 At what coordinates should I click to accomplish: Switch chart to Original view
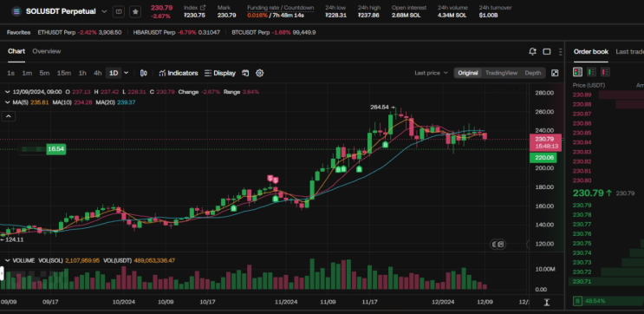coord(468,73)
